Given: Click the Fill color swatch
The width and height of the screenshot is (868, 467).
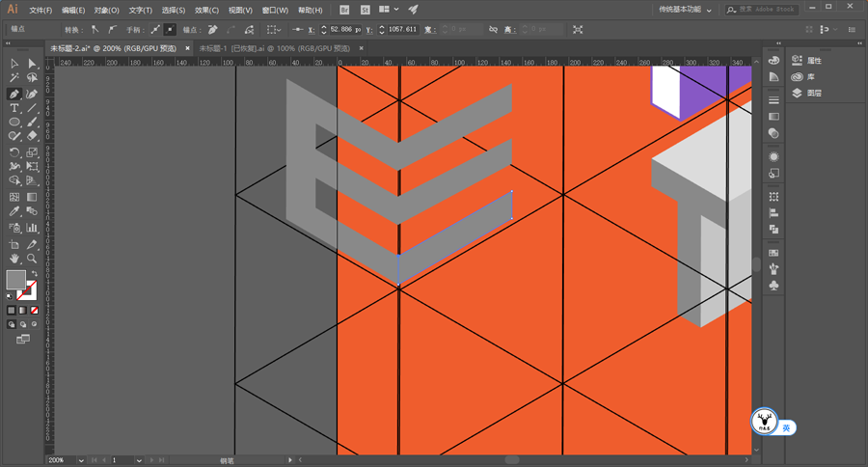Looking at the screenshot, I should (x=15, y=279).
